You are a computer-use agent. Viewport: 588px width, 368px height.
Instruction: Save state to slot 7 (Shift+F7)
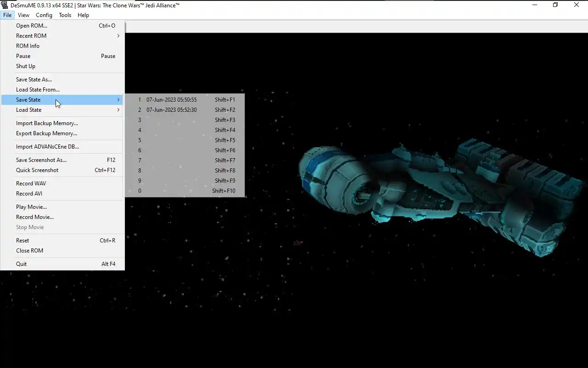(x=185, y=161)
